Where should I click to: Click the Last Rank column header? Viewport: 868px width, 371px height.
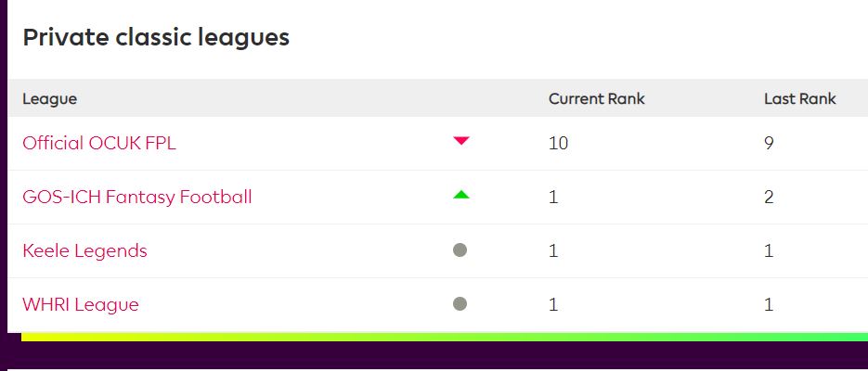[800, 99]
